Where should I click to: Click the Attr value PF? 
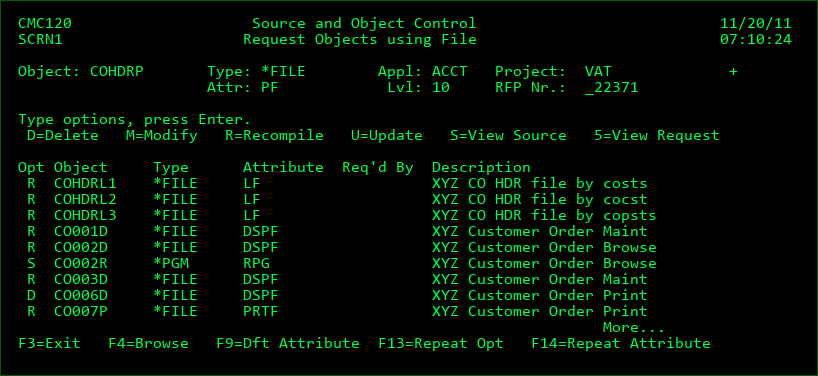coord(270,88)
